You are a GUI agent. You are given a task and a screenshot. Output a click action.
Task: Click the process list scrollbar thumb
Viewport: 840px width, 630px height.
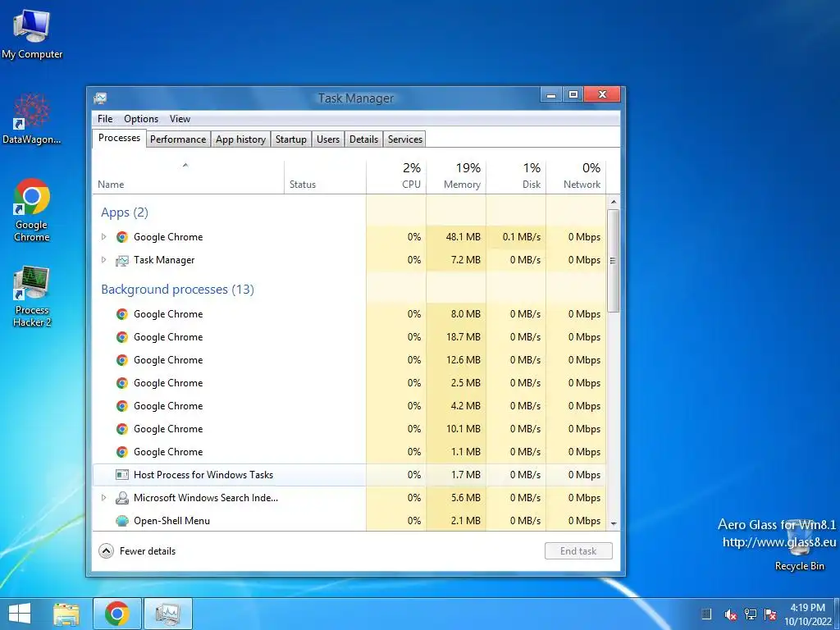tap(614, 261)
